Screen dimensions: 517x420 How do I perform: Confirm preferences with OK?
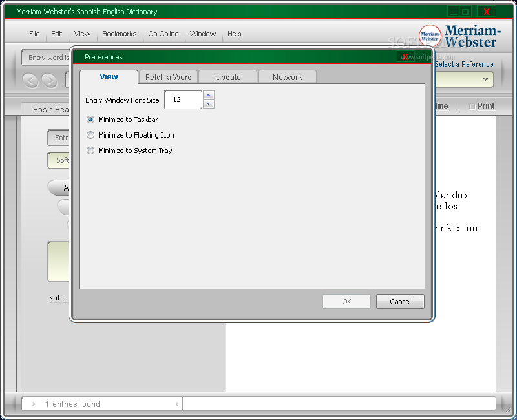(346, 302)
